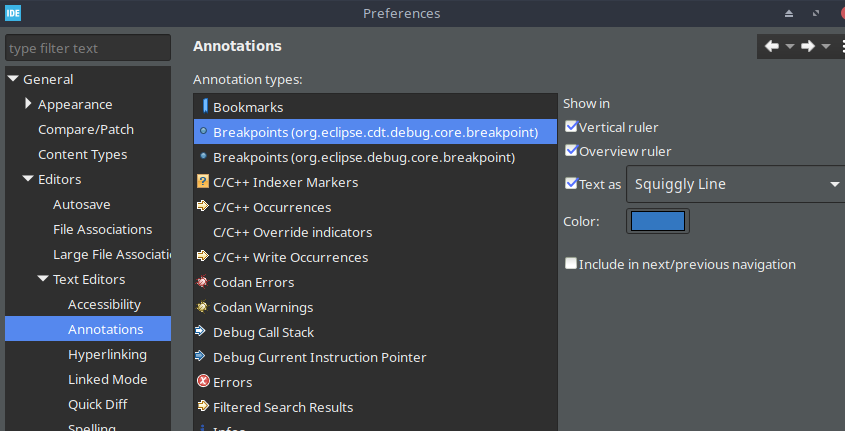The height and width of the screenshot is (431, 845).
Task: Open Large File Associations page
Action: (x=112, y=254)
